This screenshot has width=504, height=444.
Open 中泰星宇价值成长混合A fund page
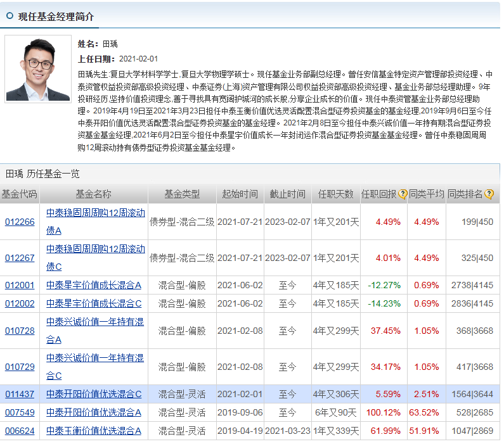pos(94,285)
